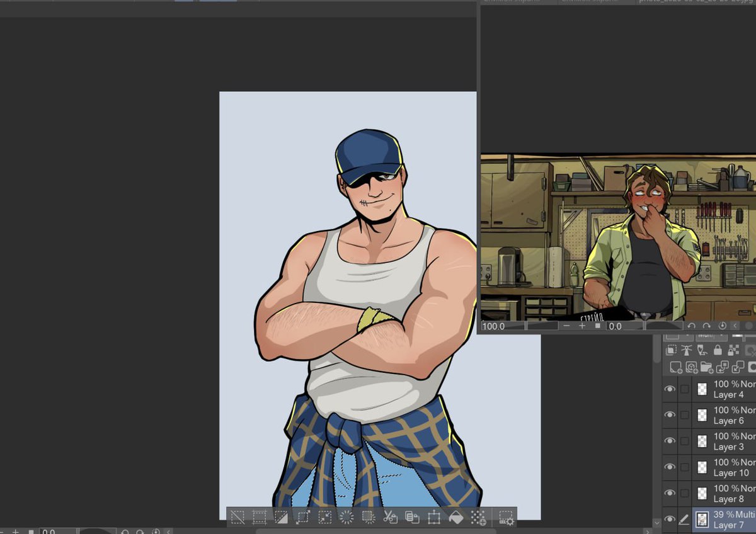Click Invert selected area icon
Screen dimensions: 756x534
pyautogui.click(x=281, y=518)
